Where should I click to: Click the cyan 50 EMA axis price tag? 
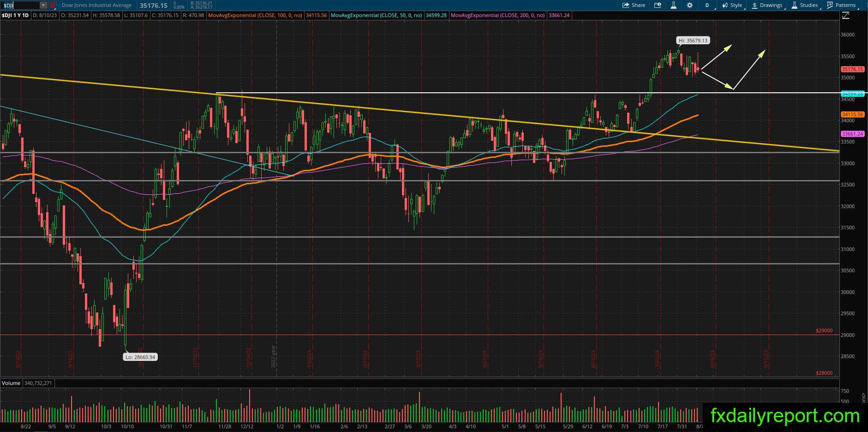[852, 94]
